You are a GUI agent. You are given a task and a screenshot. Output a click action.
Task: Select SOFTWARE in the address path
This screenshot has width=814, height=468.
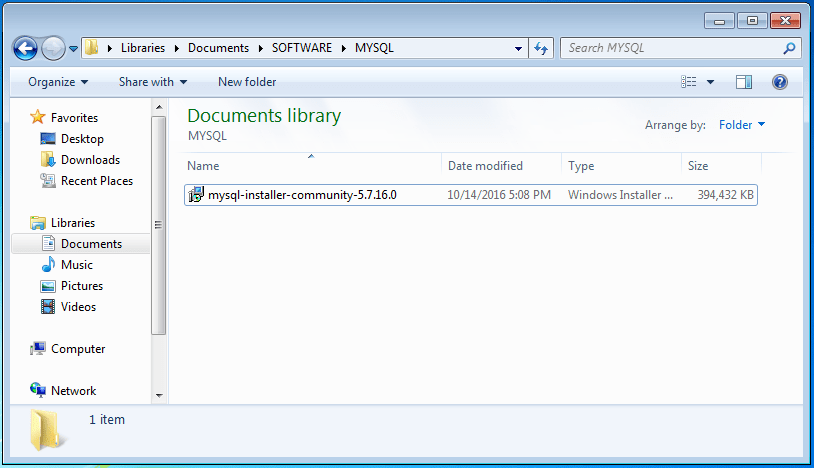302,48
